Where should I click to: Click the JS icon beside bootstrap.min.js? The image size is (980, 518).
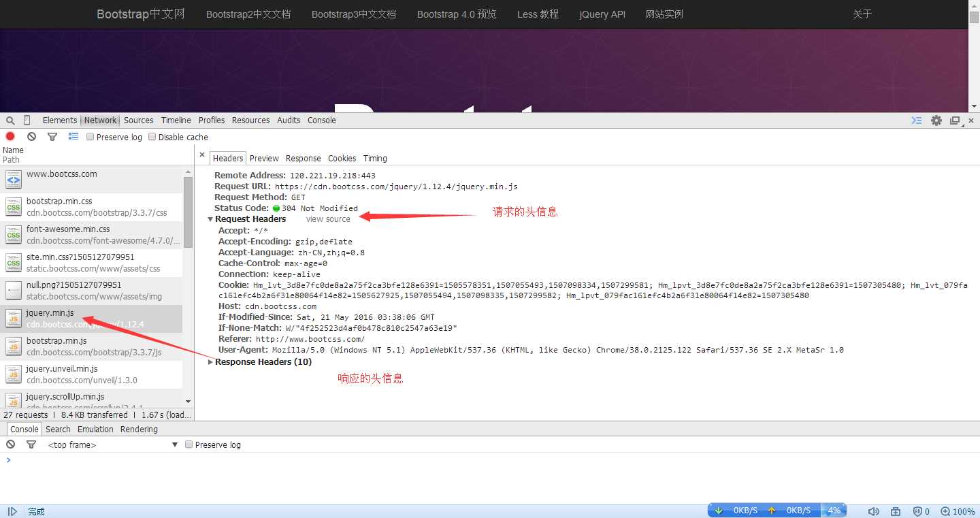tap(14, 346)
